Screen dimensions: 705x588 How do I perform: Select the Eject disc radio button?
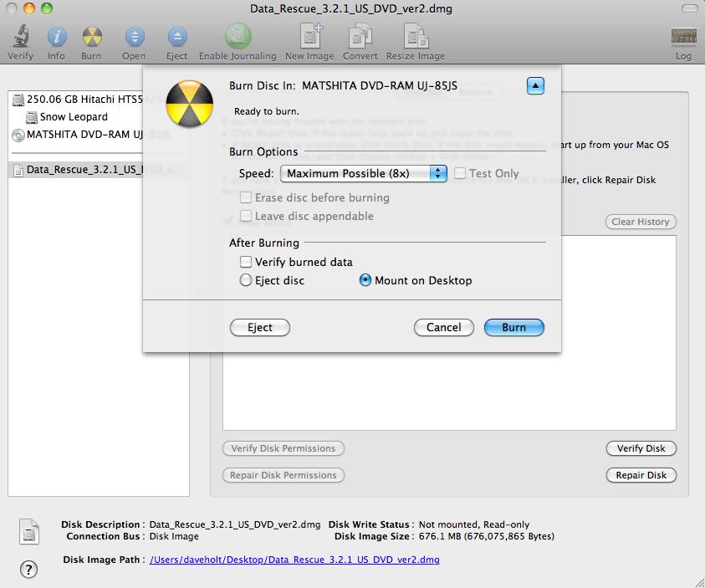tap(246, 280)
